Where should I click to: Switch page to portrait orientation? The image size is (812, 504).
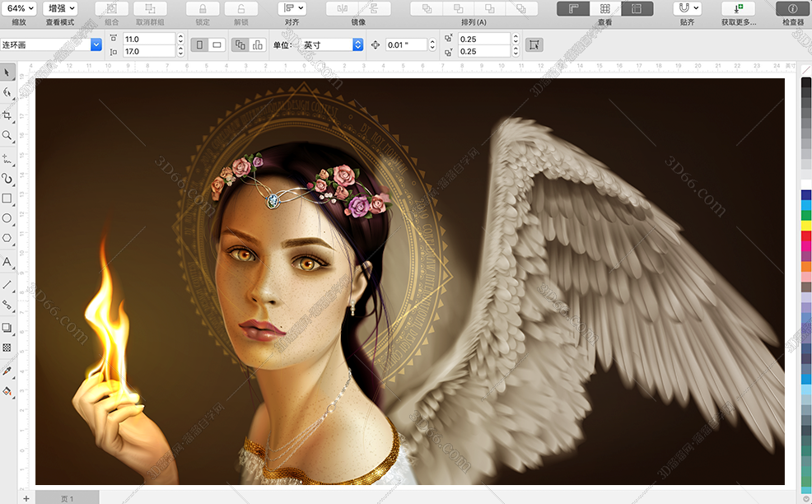199,45
